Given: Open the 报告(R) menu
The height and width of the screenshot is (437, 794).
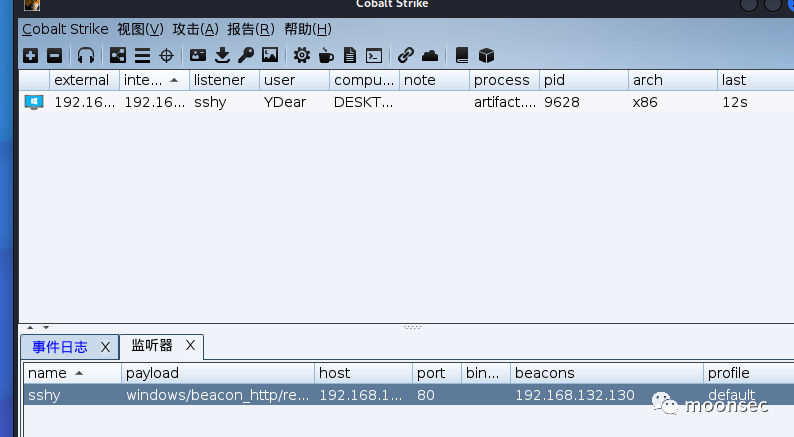Looking at the screenshot, I should [x=251, y=29].
